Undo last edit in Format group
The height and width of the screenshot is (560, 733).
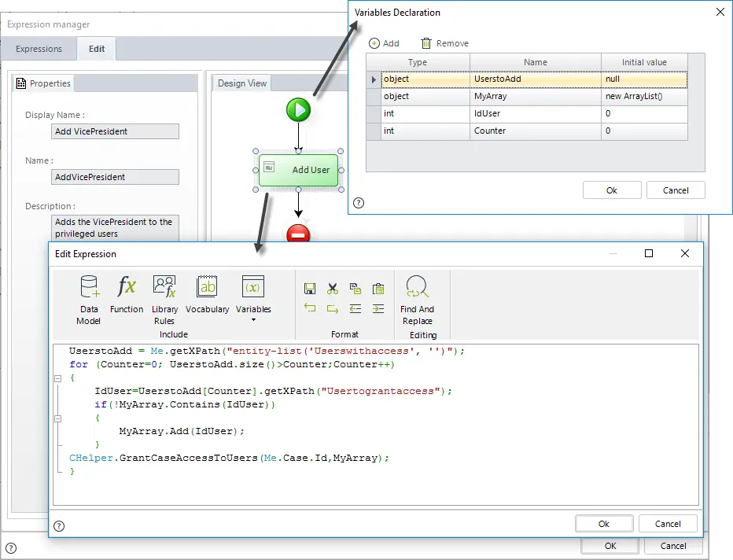click(309, 308)
